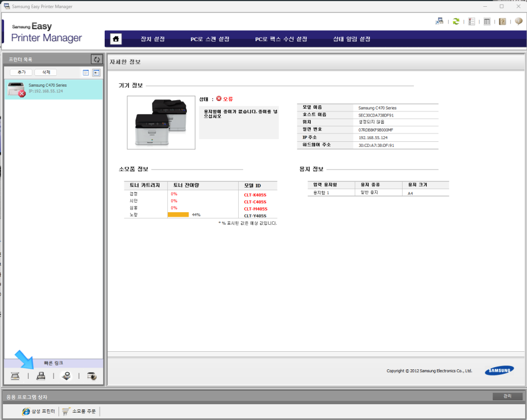Viewport: 527px width, 420px height.
Task: Click the 삭제 button to delete printer
Action: pyautogui.click(x=46, y=72)
